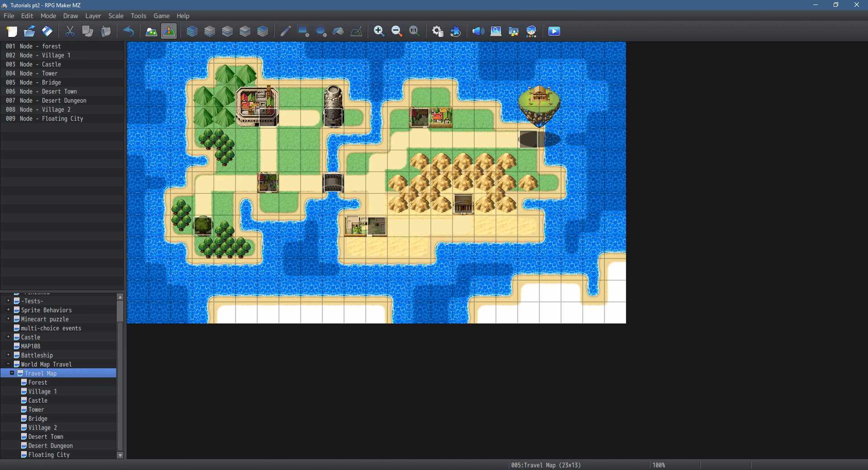
Task: Collapse the Travel Map tree node
Action: pyautogui.click(x=12, y=373)
